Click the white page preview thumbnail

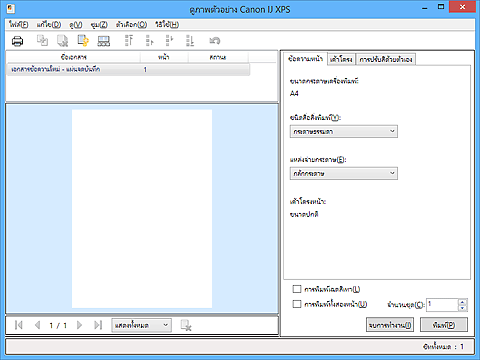click(142, 209)
